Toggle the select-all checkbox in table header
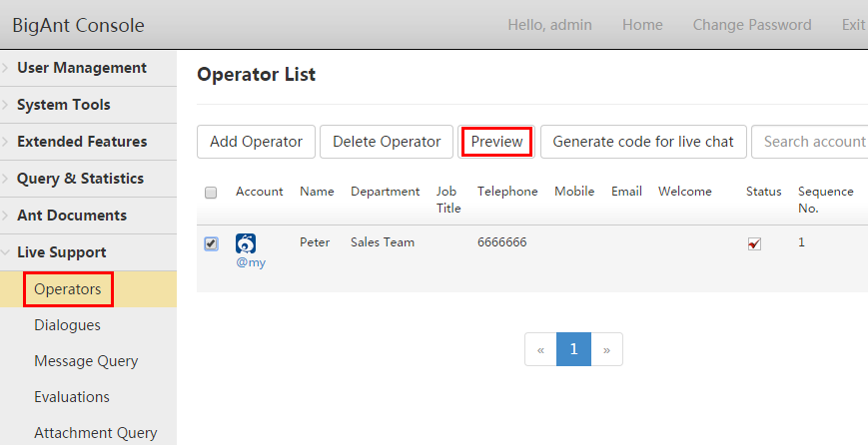This screenshot has width=868, height=445. coord(211,193)
